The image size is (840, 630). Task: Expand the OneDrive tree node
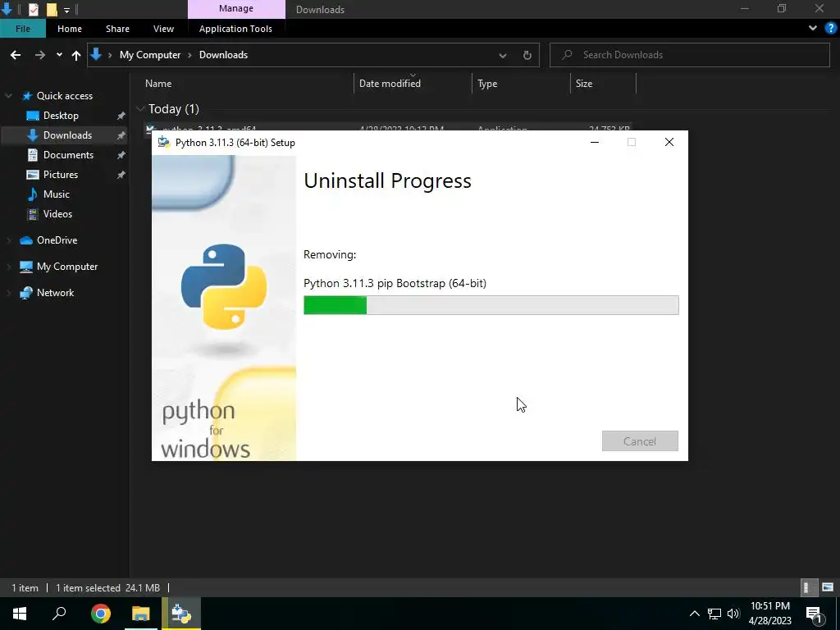tap(8, 240)
